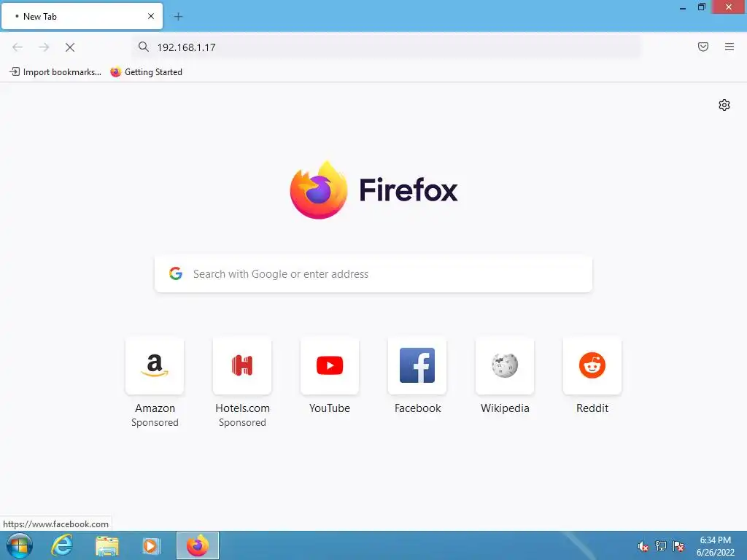Restore down the Firefox window
This screenshot has width=747, height=560.
point(701,7)
